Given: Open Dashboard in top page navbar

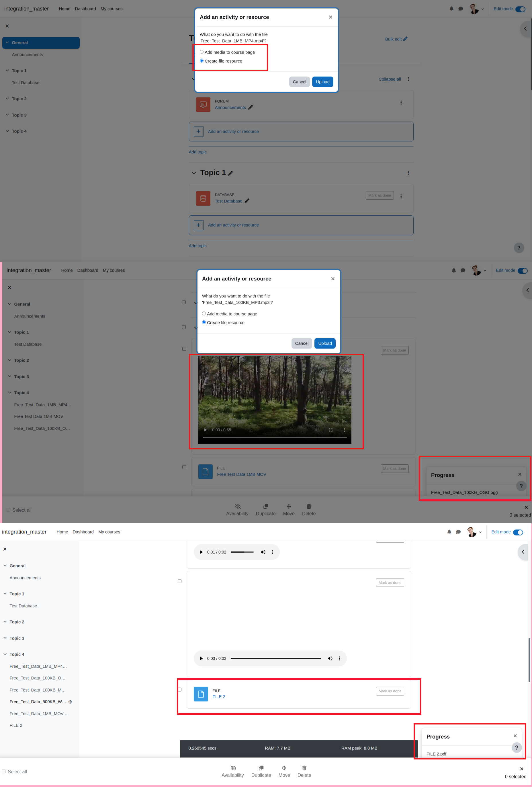Looking at the screenshot, I should point(85,9).
